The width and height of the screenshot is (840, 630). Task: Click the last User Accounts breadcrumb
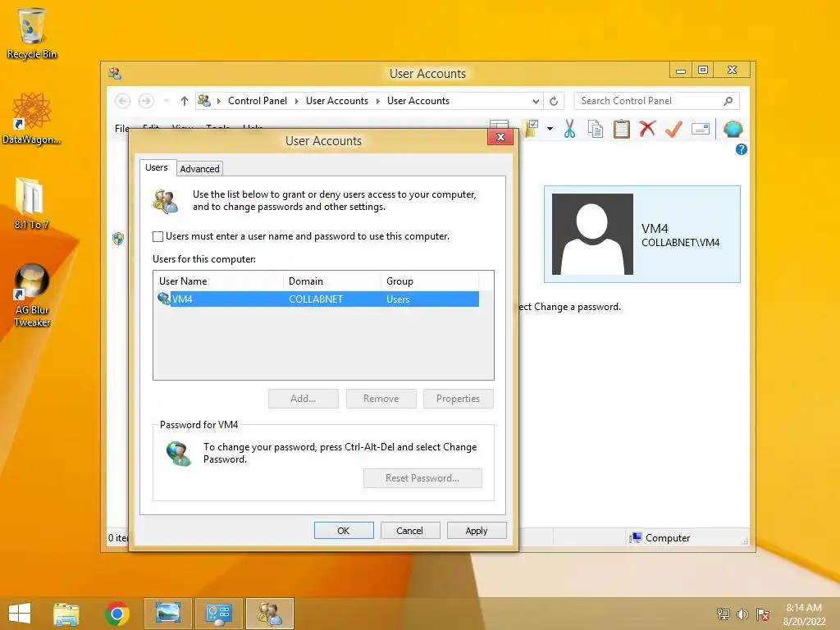click(x=418, y=101)
